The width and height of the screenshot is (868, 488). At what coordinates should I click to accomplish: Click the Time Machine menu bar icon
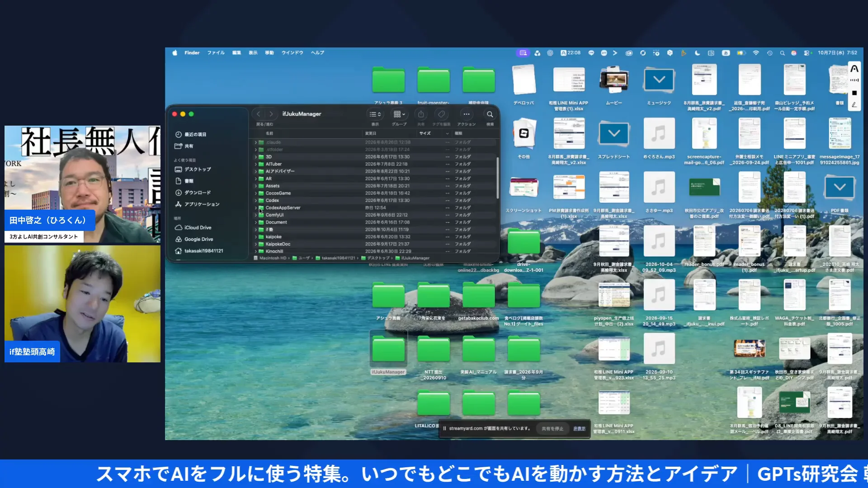tap(769, 53)
